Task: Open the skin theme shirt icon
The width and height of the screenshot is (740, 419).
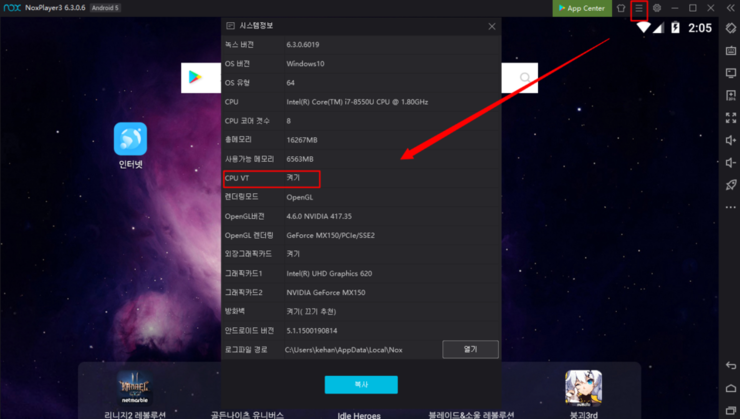Action: pyautogui.click(x=621, y=8)
